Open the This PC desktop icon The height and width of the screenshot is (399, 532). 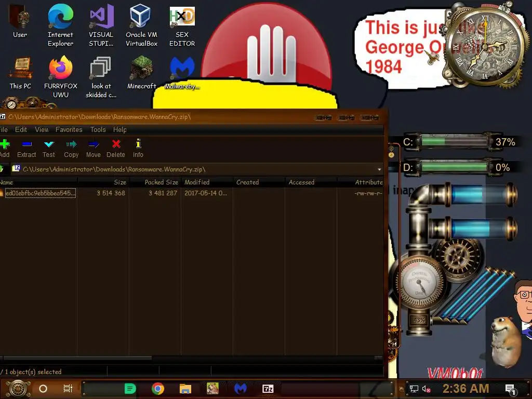coord(20,73)
